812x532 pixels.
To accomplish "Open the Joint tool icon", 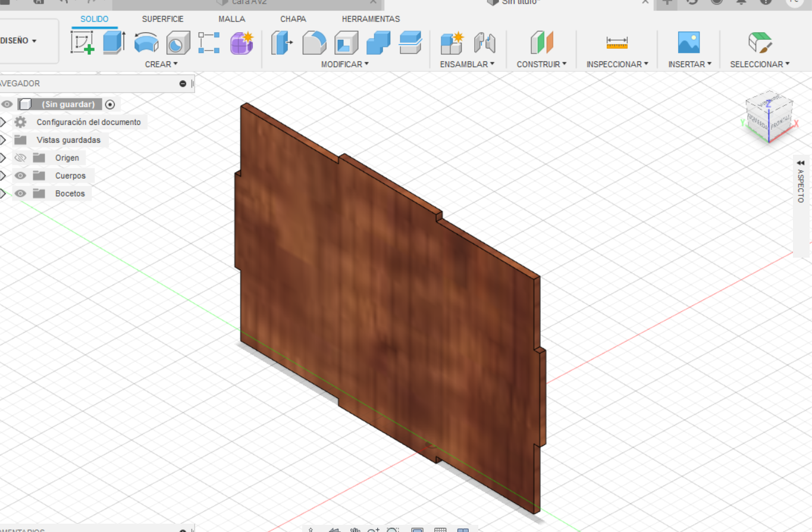I will coord(484,43).
